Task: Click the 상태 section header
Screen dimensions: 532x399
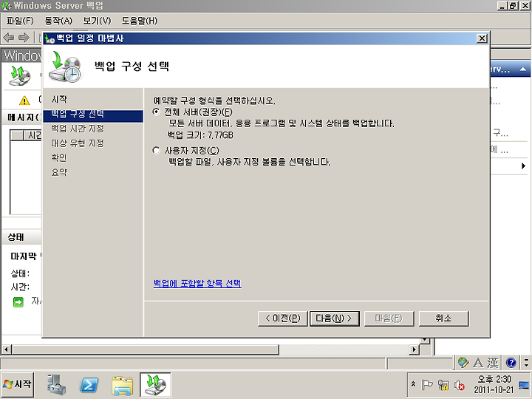Action: tap(16, 237)
